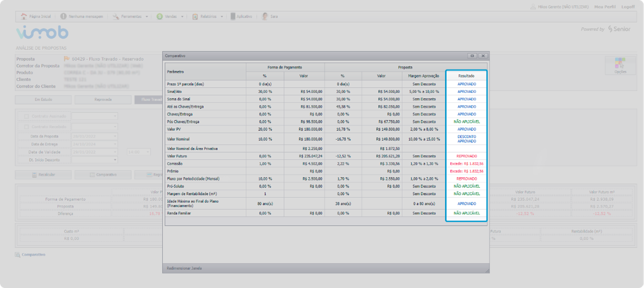
Task: Toggle the Contrato Assinado checkbox
Action: [x=26, y=117]
